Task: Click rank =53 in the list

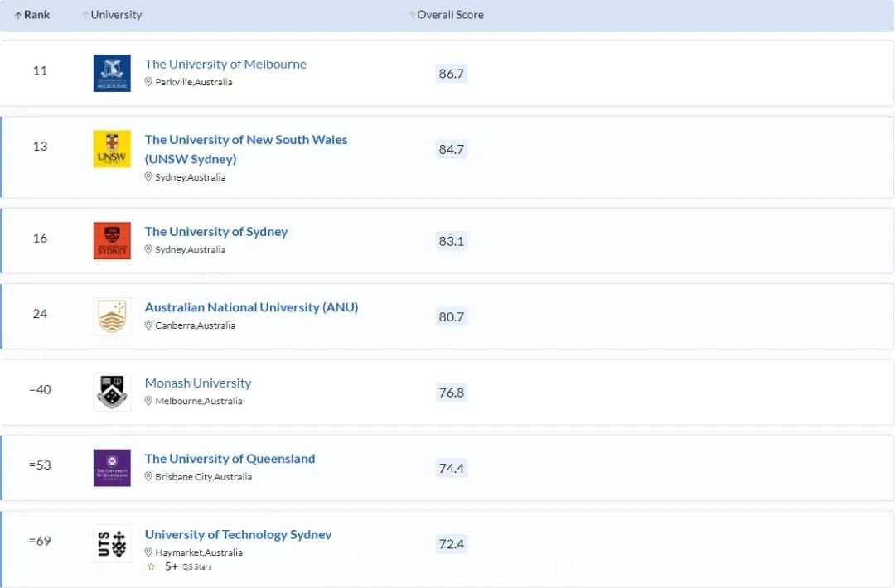Action: click(40, 465)
